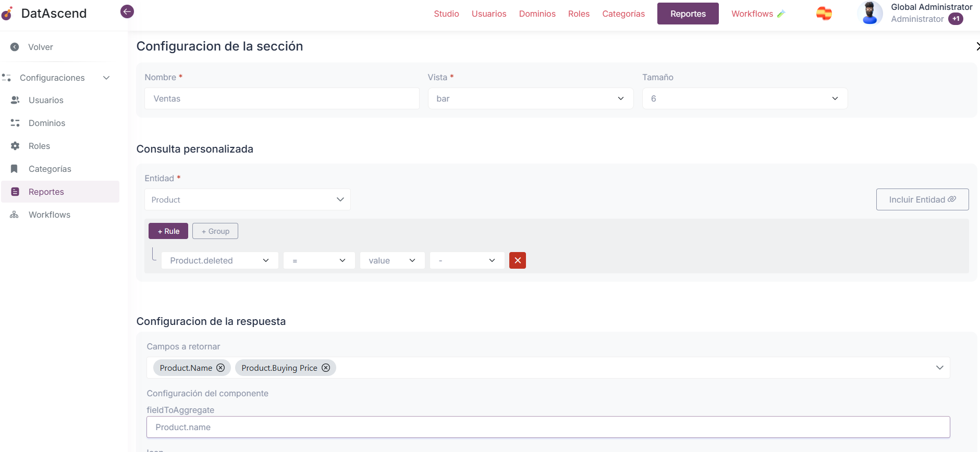The height and width of the screenshot is (452, 980).
Task: Click the Volver back arrow icon
Action: 15,47
